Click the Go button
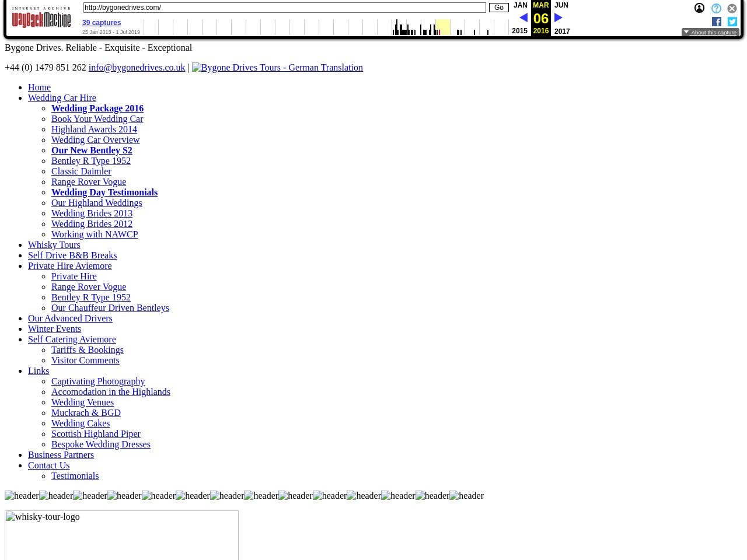 [x=498, y=8]
